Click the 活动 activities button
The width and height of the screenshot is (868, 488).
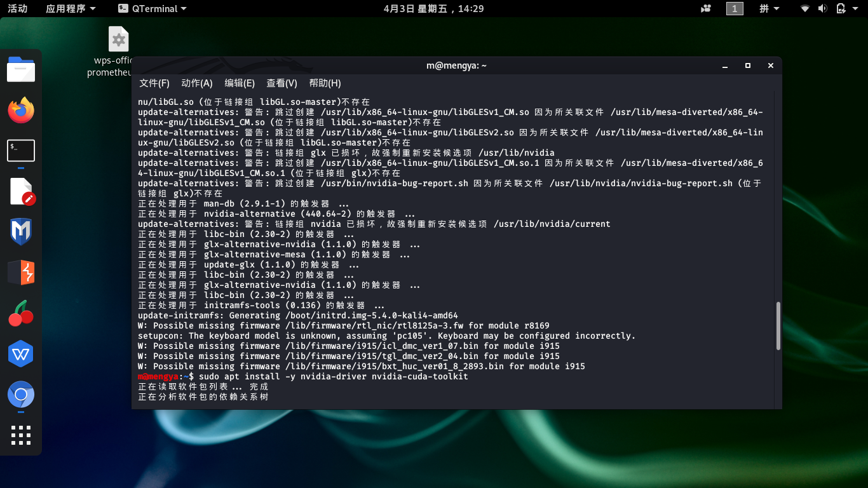pos(17,8)
